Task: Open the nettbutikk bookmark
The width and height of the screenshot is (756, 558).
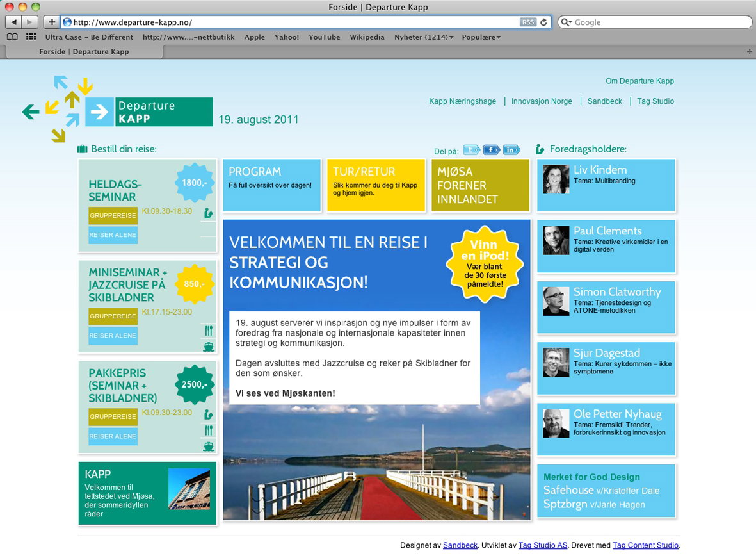Action: [188, 37]
